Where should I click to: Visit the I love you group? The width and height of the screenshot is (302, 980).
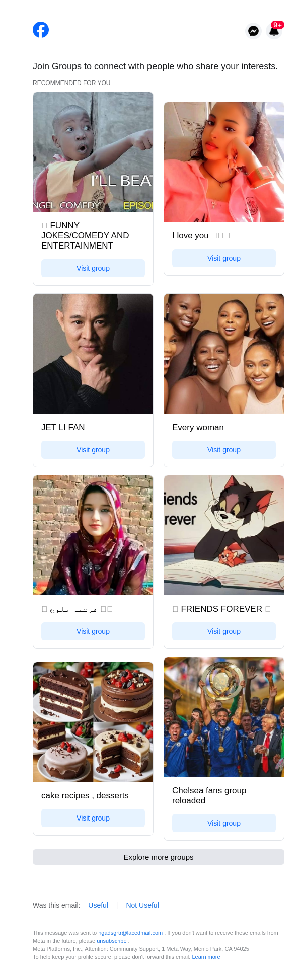[224, 258]
